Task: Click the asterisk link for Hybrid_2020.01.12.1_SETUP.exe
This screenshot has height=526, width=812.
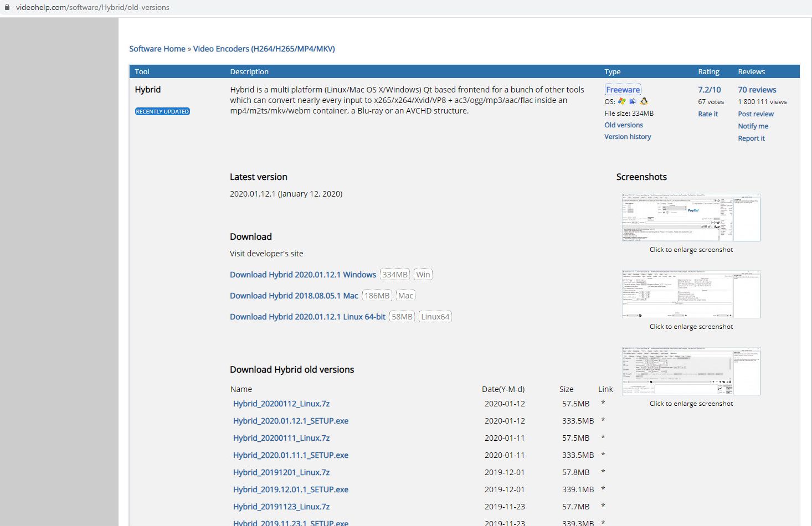Action: click(x=603, y=421)
